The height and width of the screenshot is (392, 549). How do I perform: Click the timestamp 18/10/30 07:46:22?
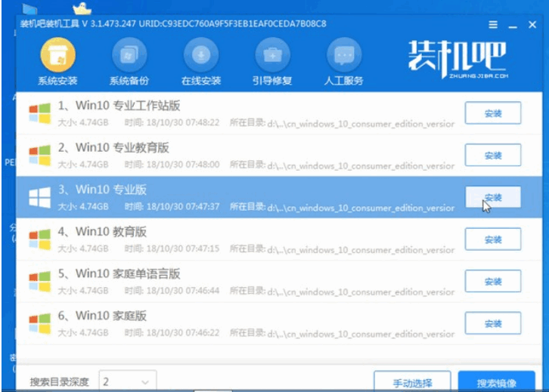coord(183,332)
